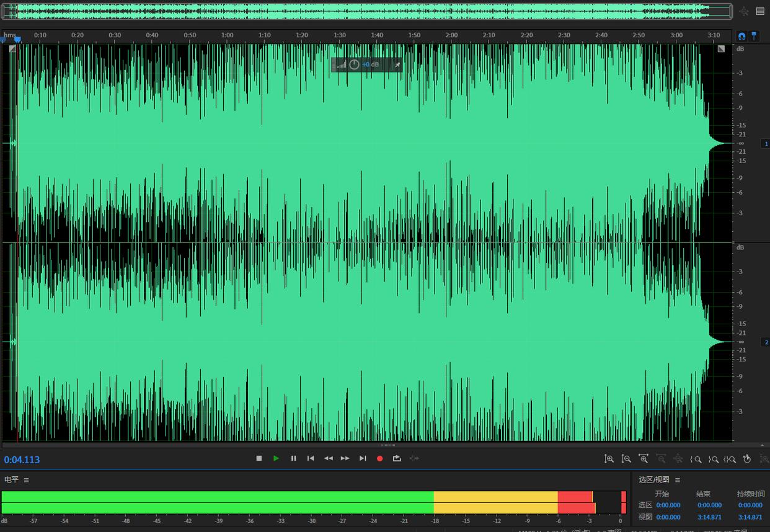
Task: Zoom to the current selection
Action: 730,459
